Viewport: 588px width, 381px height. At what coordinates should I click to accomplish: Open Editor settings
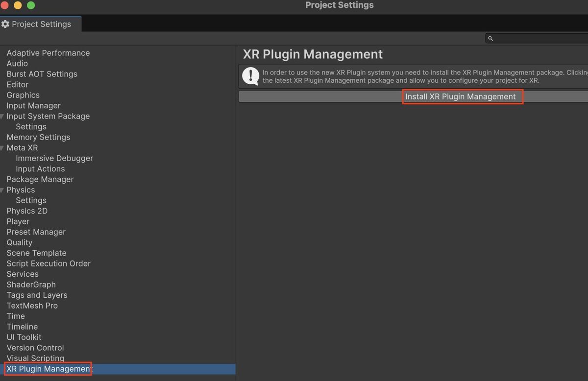click(18, 85)
